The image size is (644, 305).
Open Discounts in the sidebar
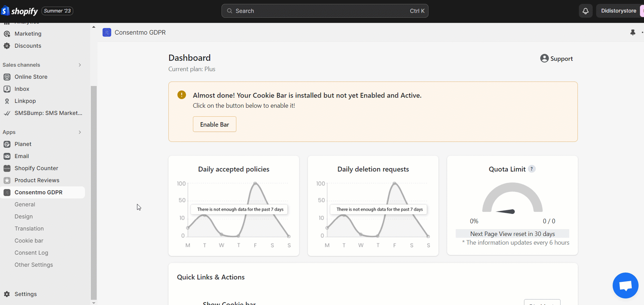[28, 46]
